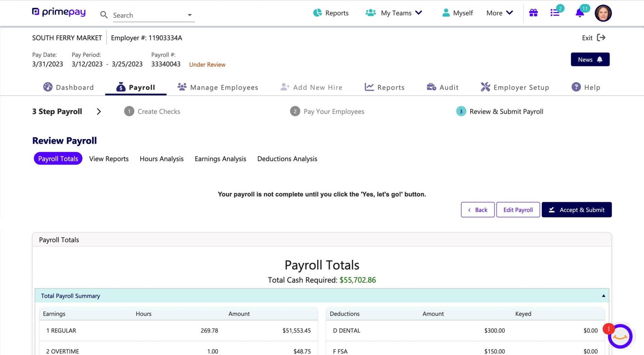Click the Exit door arrow icon

click(x=601, y=38)
